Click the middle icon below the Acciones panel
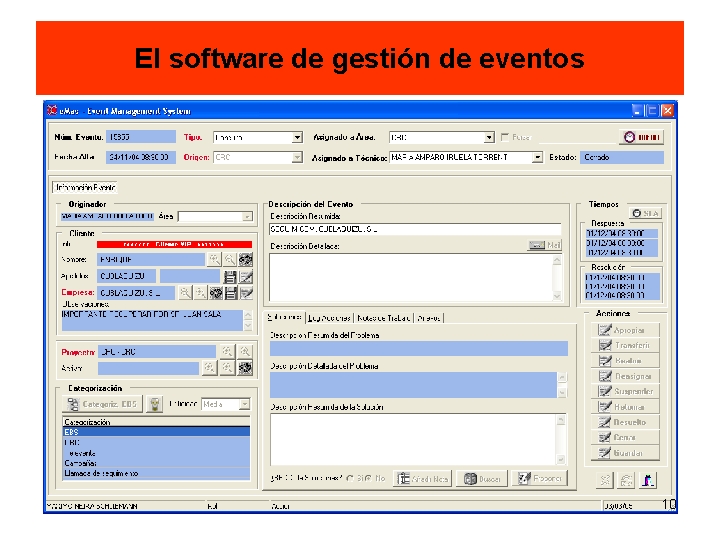Screen dimensions: 720x540 (x=626, y=480)
